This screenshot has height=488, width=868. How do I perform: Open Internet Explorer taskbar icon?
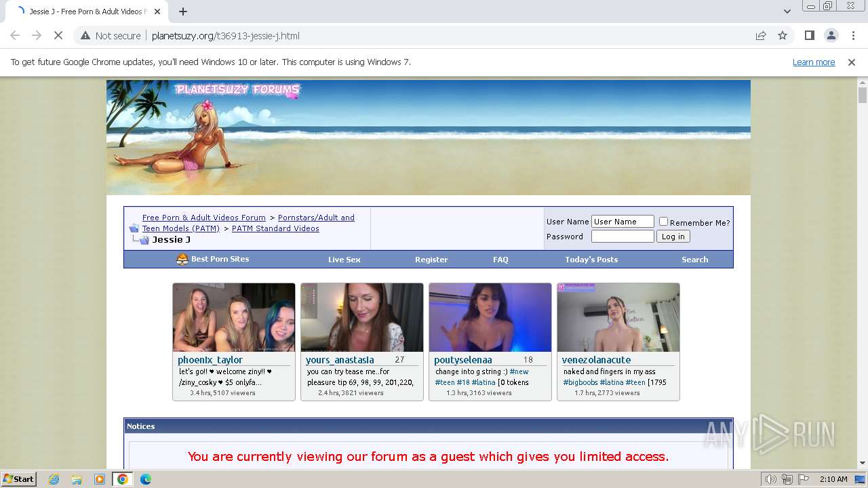[54, 479]
